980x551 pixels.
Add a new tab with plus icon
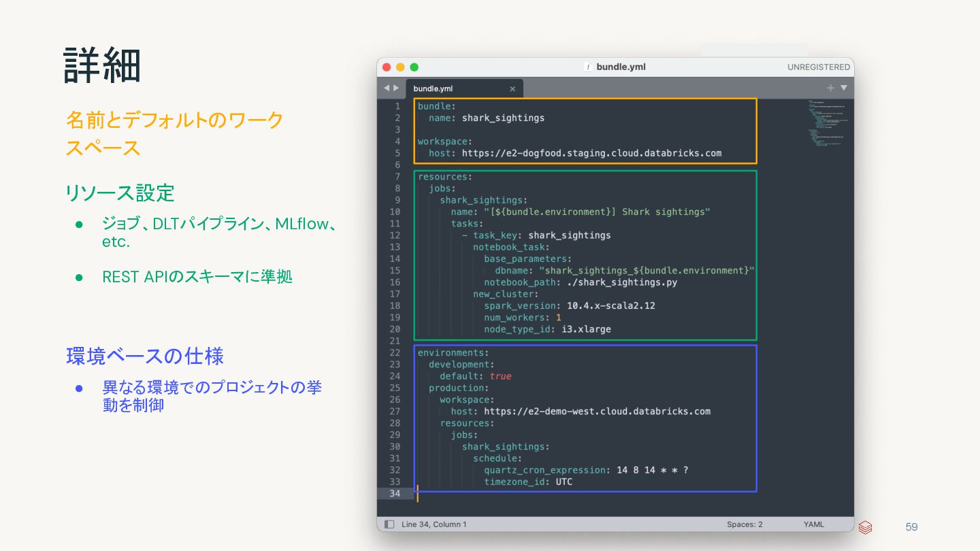[x=830, y=88]
